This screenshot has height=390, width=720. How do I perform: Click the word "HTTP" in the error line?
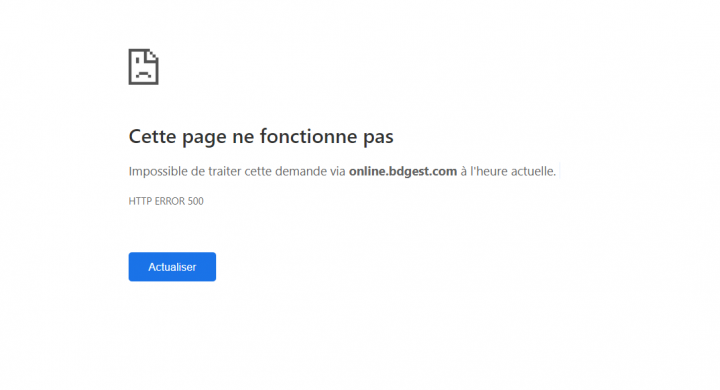click(x=139, y=201)
